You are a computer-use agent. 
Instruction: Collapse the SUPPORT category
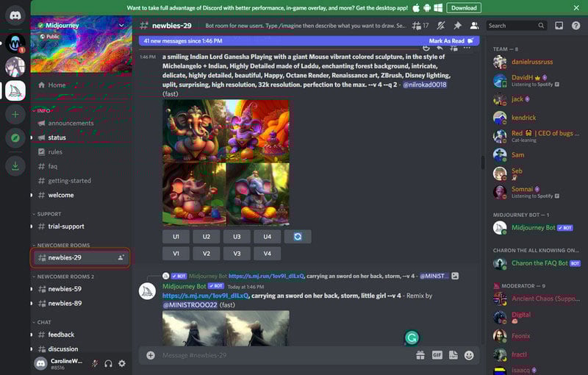[x=46, y=214]
